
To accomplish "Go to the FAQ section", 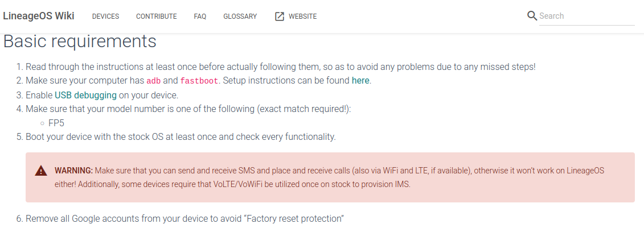I will [x=200, y=16].
